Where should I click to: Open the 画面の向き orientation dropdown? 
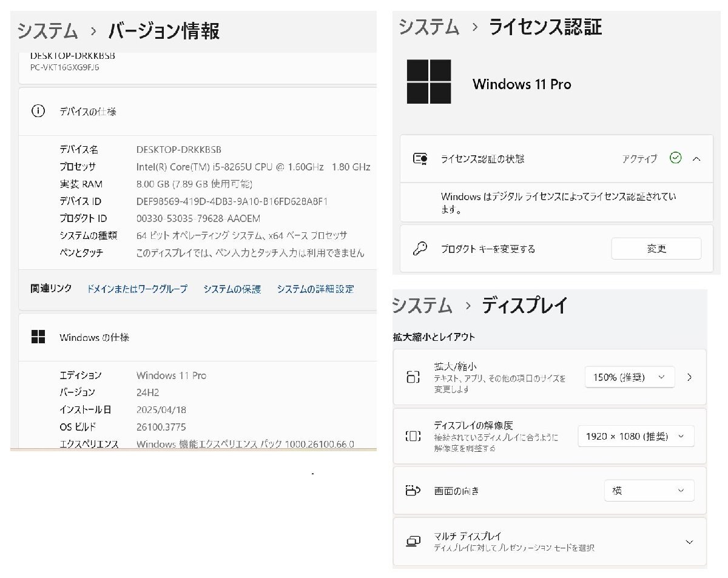649,491
